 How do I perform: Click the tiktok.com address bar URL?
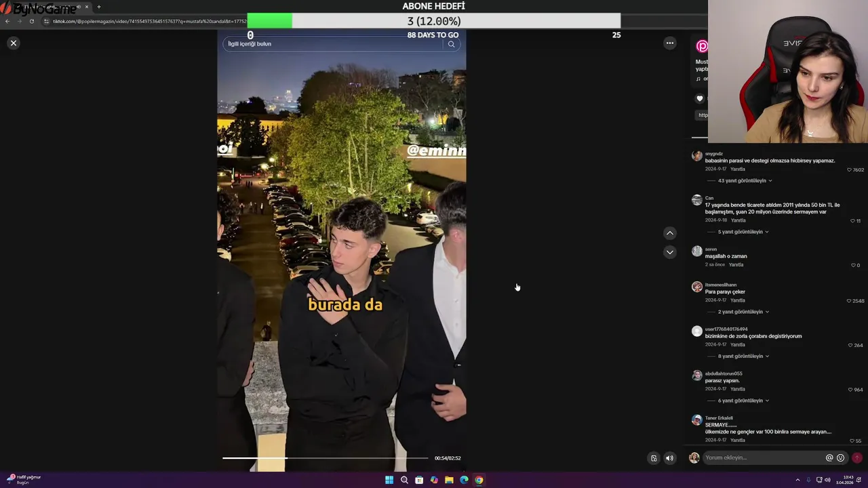pyautogui.click(x=149, y=21)
